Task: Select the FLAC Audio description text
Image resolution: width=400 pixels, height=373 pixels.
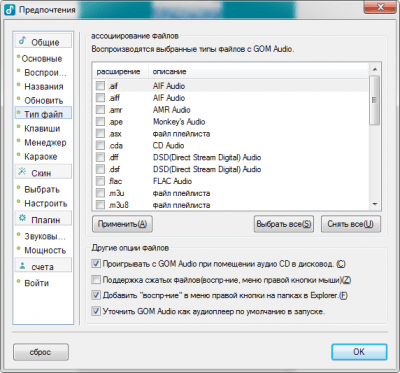Action: 172,181
